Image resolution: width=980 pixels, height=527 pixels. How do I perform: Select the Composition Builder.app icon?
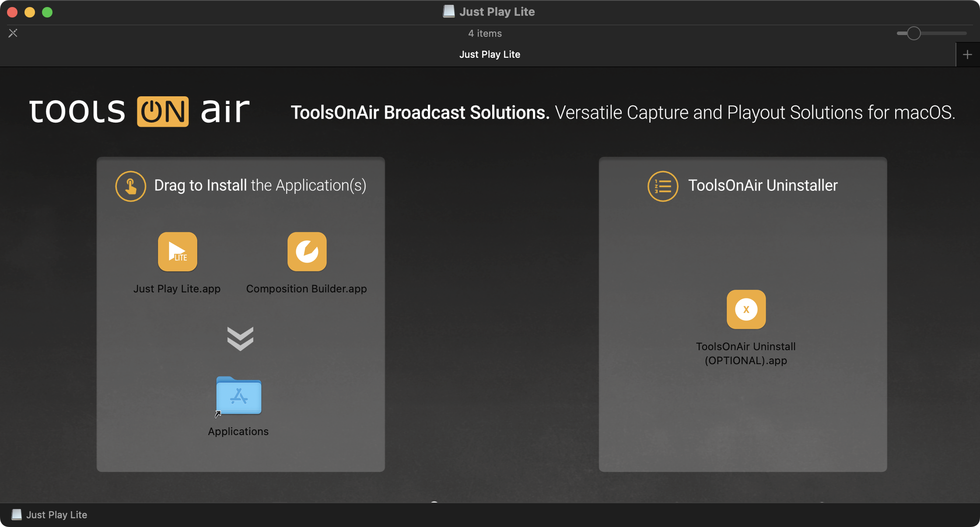(x=307, y=252)
